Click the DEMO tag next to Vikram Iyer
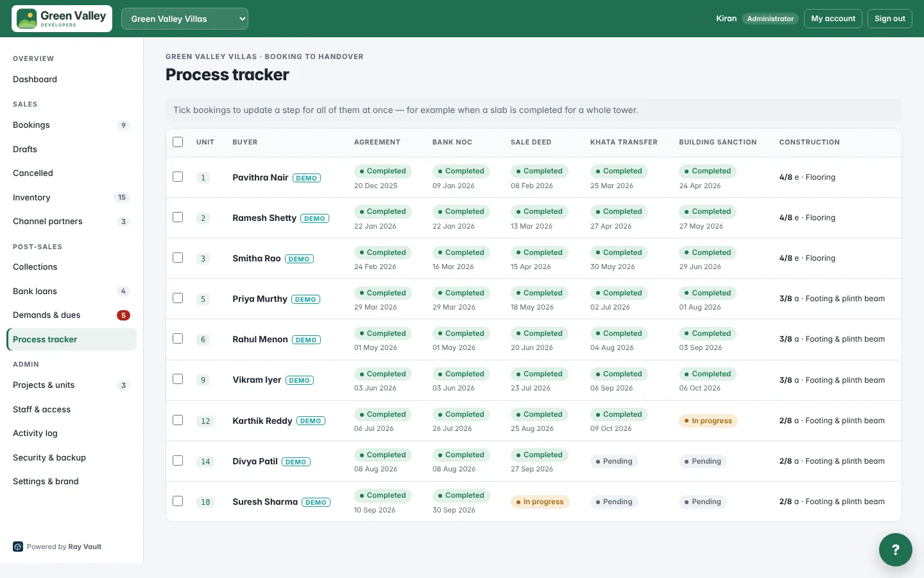 click(x=300, y=380)
